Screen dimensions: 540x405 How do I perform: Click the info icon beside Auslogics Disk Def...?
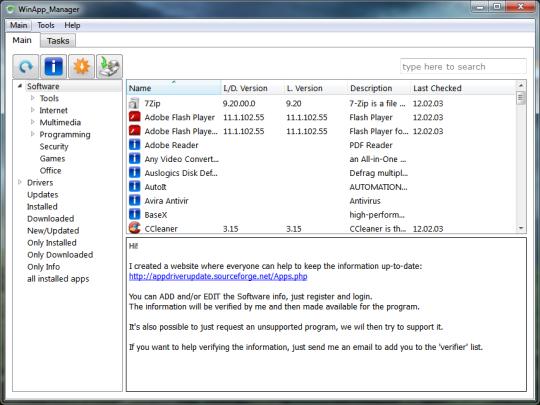pyautogui.click(x=134, y=173)
